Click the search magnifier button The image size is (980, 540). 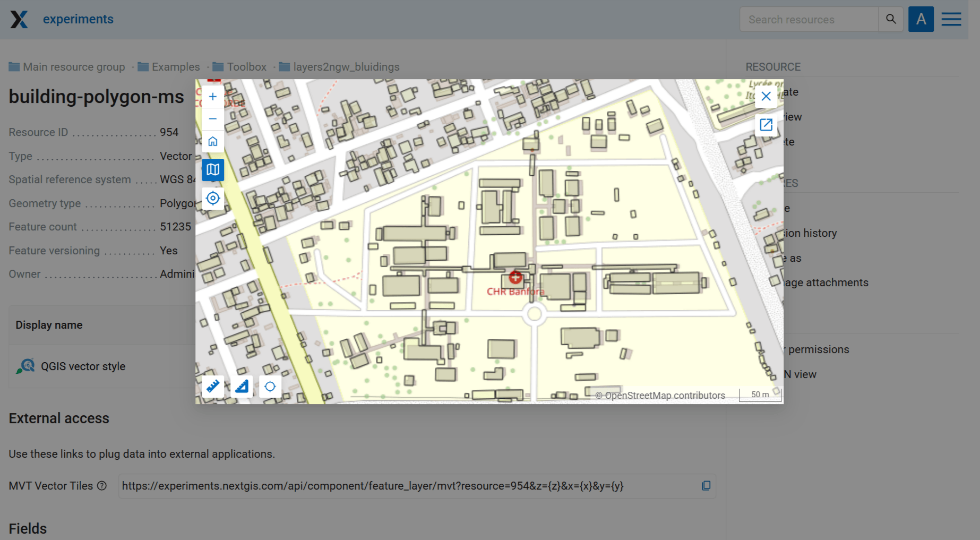(891, 20)
